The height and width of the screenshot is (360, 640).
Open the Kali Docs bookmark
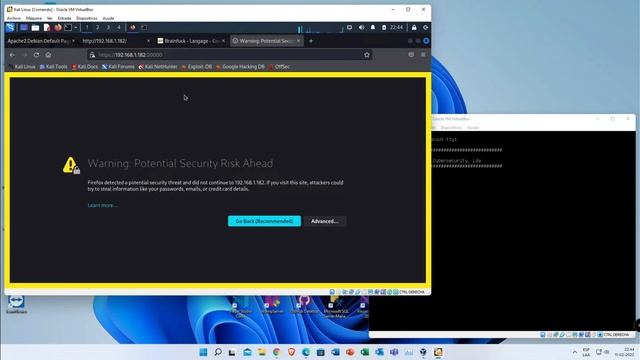pos(85,67)
